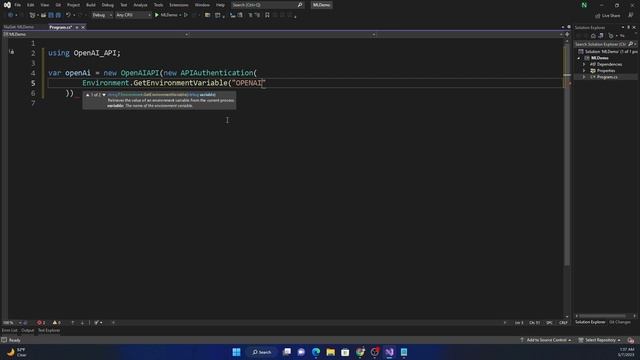Viewport: 640px width, 360px height.
Task: Open the Project menu
Action: (x=73, y=5)
